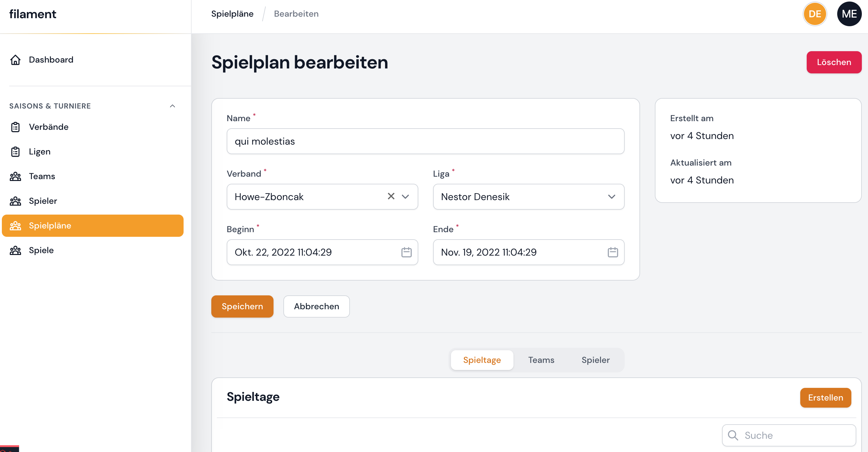Switch to the Spieler tab
This screenshot has width=868, height=452.
595,360
